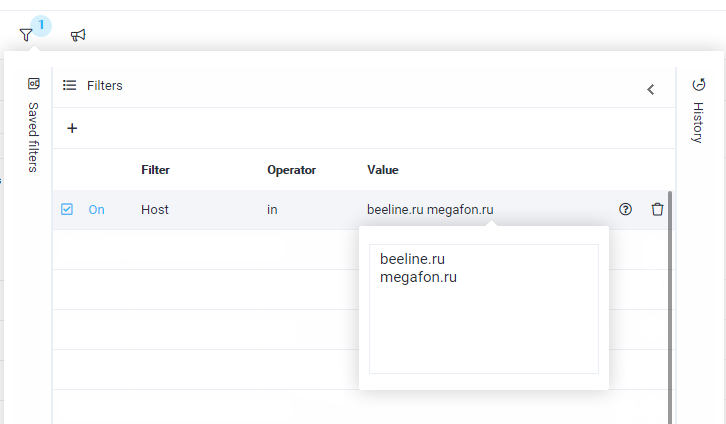The width and height of the screenshot is (726, 424).
Task: Toggle the On status label
Action: 96,210
